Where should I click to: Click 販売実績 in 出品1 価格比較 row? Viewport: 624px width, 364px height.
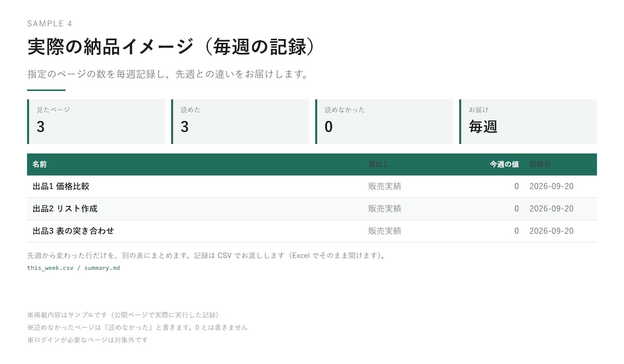tap(385, 187)
